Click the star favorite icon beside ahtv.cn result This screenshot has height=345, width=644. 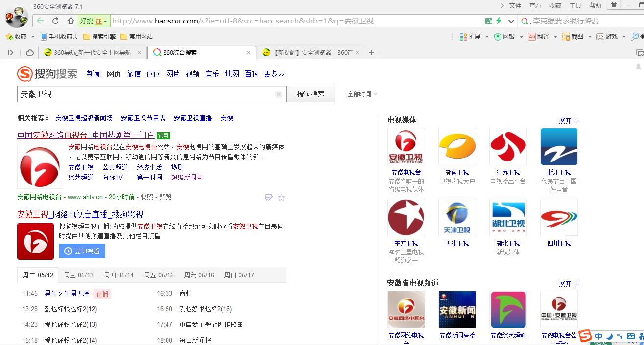pyautogui.click(x=281, y=197)
